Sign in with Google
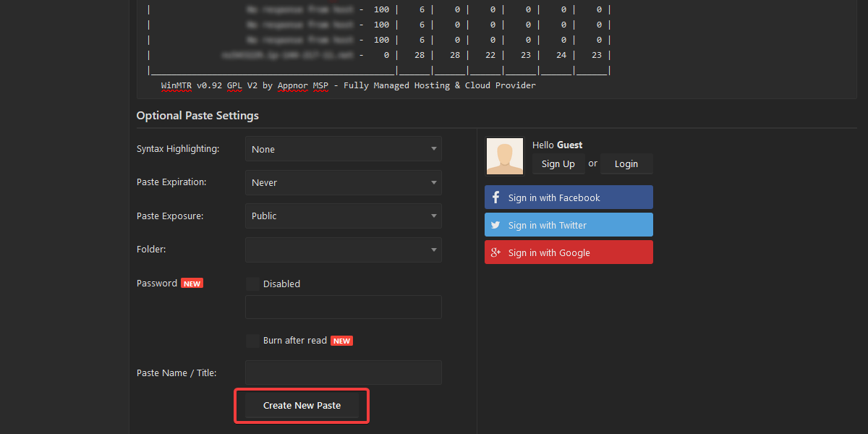Image resolution: width=868 pixels, height=434 pixels. click(569, 252)
